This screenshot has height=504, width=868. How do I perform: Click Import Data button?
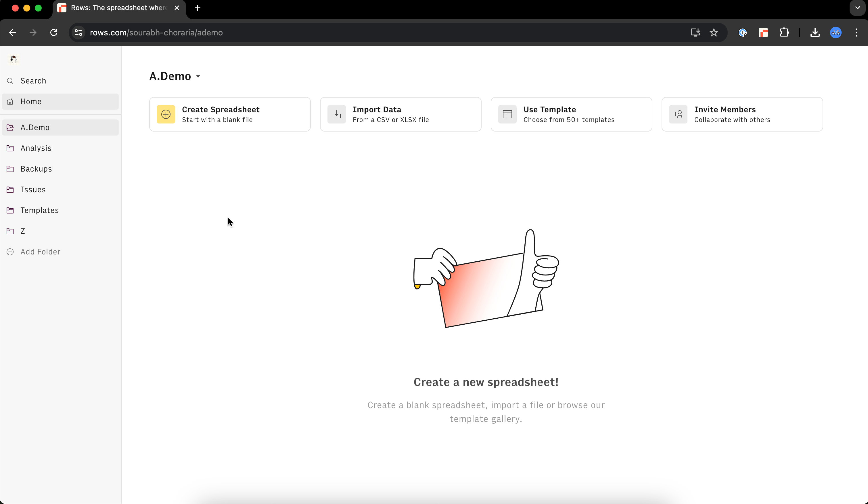pos(401,114)
